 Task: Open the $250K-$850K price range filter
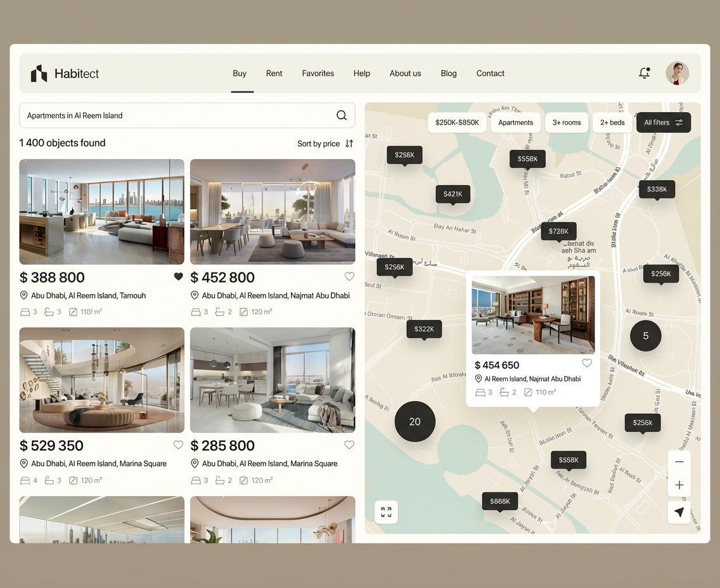(457, 123)
